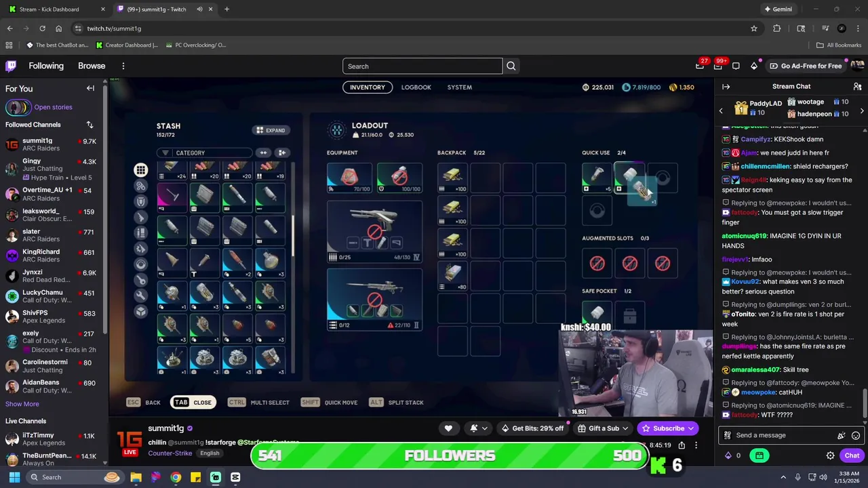Toggle notification bell for summit1g

coord(474,428)
